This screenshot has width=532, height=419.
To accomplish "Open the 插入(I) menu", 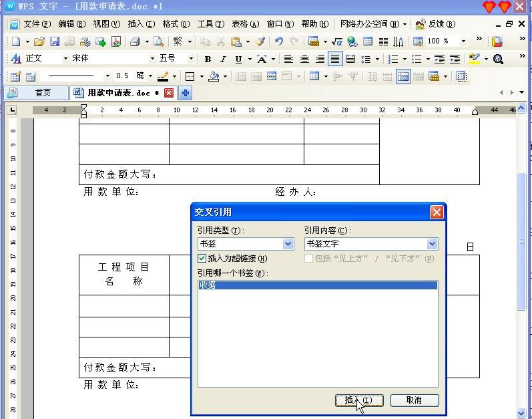I will (141, 24).
